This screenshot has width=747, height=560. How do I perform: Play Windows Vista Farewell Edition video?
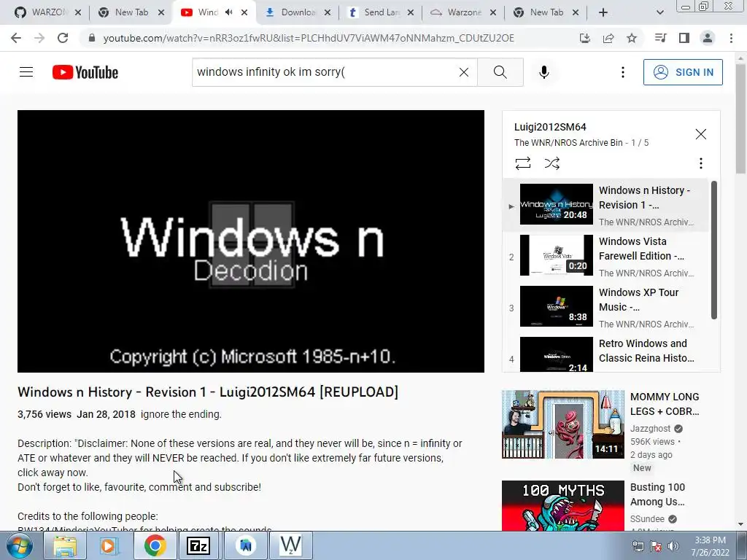tap(605, 256)
